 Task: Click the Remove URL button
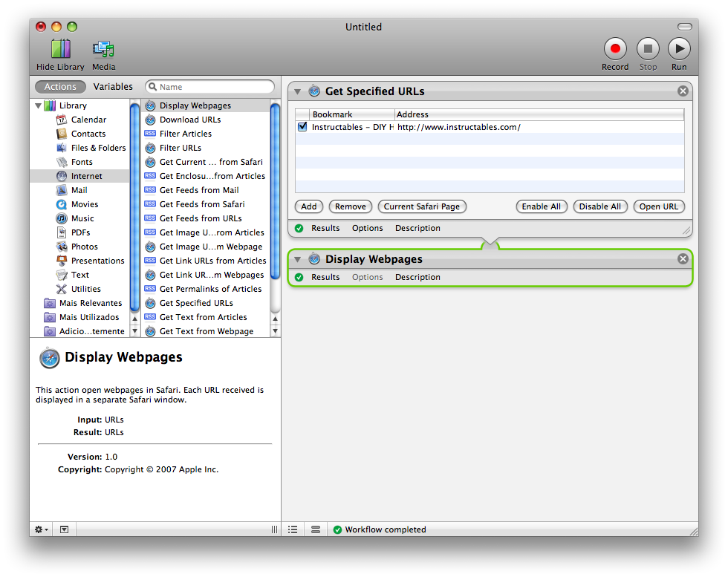[x=351, y=206]
